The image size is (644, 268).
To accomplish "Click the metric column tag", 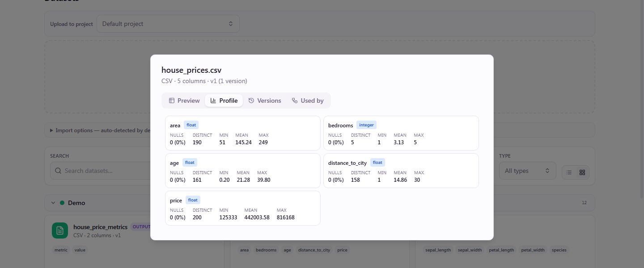I will [61, 250].
